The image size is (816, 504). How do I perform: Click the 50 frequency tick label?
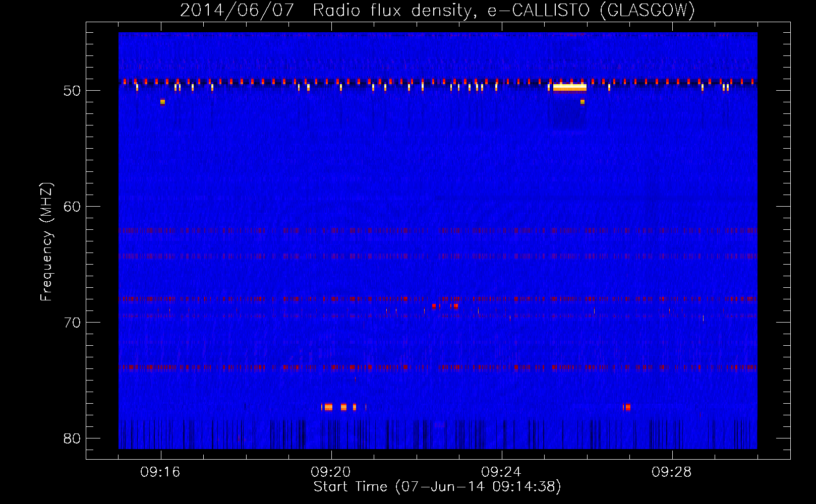72,91
